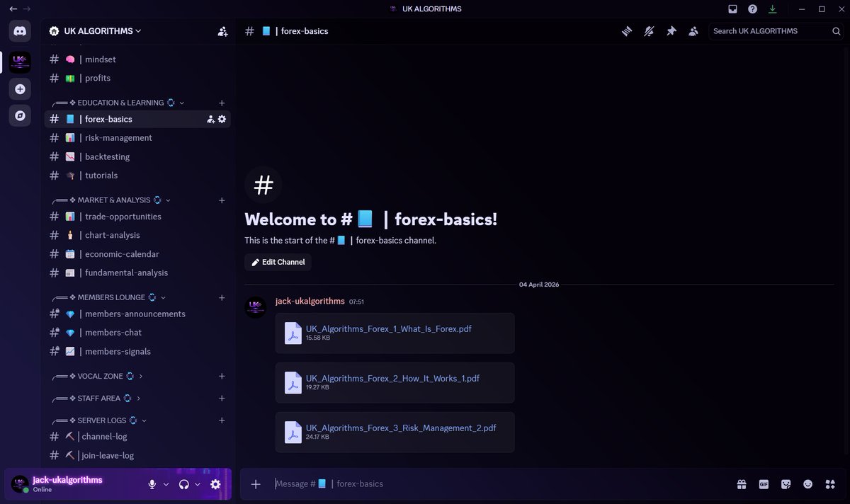The height and width of the screenshot is (504, 850).
Task: Select the UK Algorithms server icon
Action: click(20, 62)
